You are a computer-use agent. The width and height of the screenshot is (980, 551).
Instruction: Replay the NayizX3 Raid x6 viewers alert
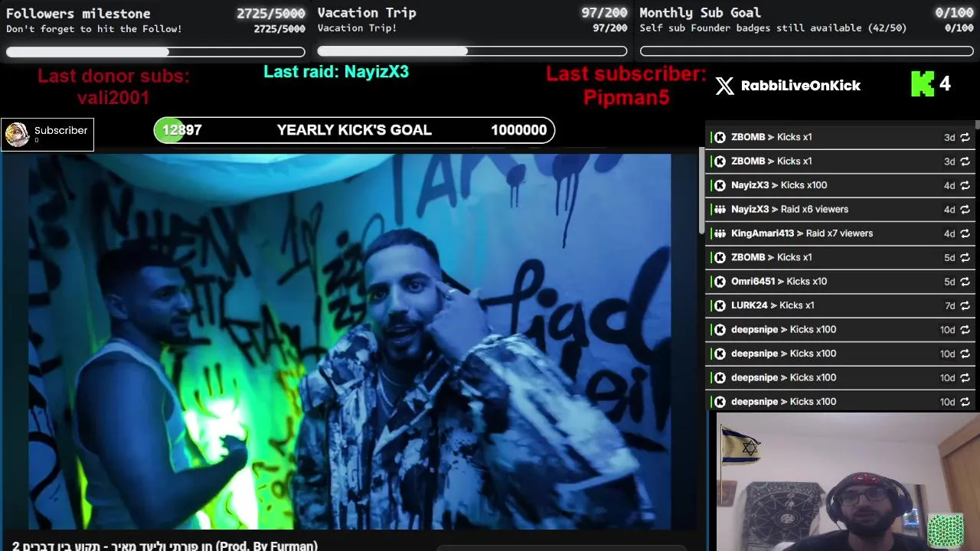click(x=965, y=209)
